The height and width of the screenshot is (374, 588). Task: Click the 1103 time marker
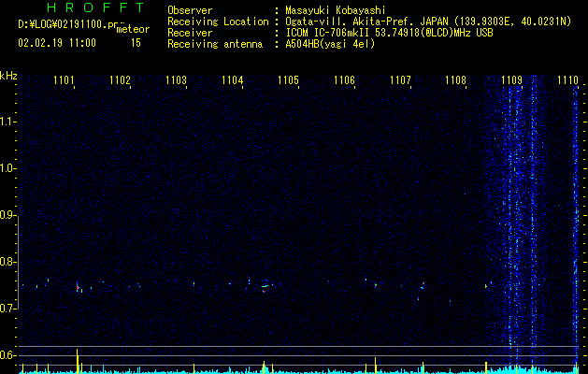pyautogui.click(x=177, y=79)
